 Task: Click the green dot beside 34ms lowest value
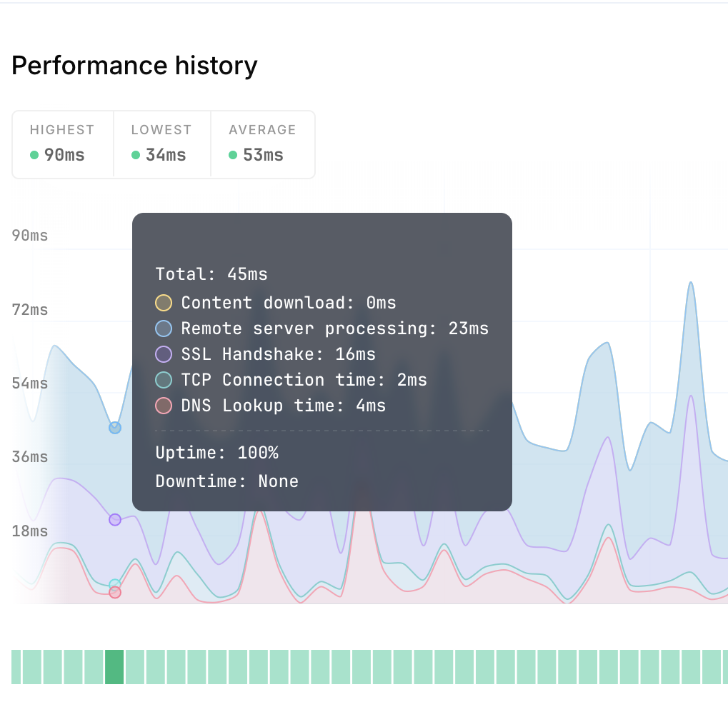(136, 155)
